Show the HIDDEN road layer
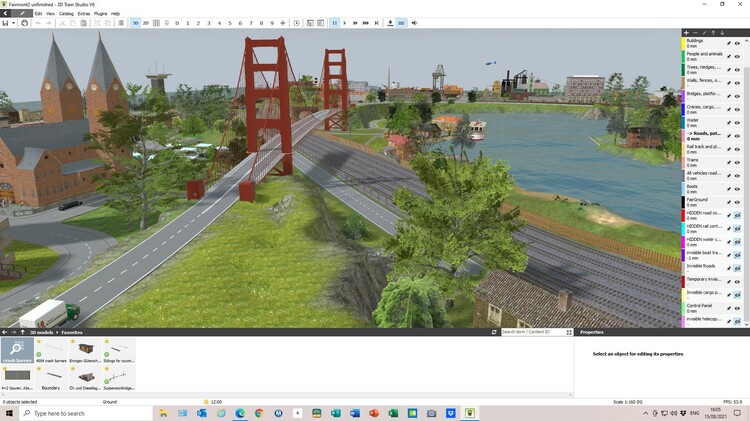750x421 pixels. tap(738, 214)
